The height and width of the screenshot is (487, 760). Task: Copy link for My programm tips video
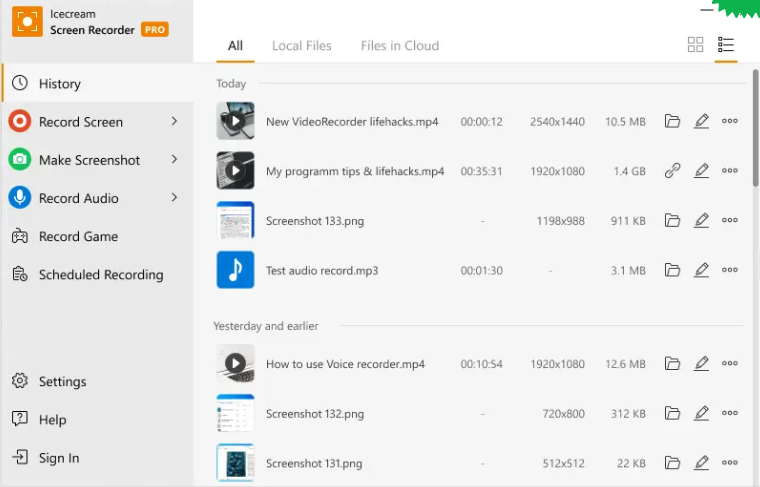point(672,171)
